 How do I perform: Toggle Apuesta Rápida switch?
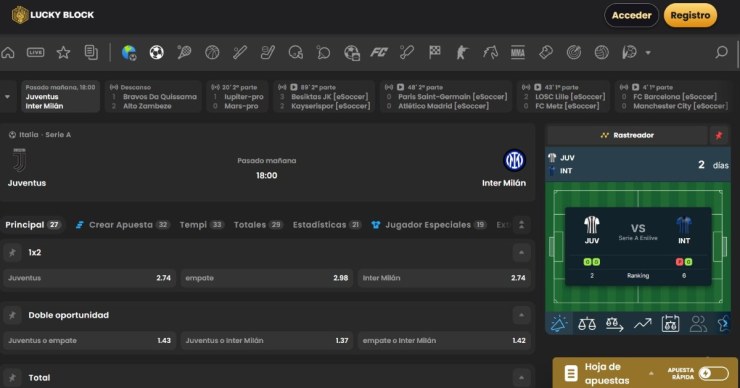coord(714,373)
